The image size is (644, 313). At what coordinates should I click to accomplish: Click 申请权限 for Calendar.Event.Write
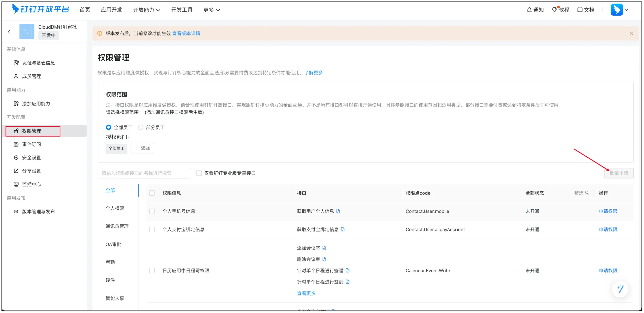(x=608, y=271)
